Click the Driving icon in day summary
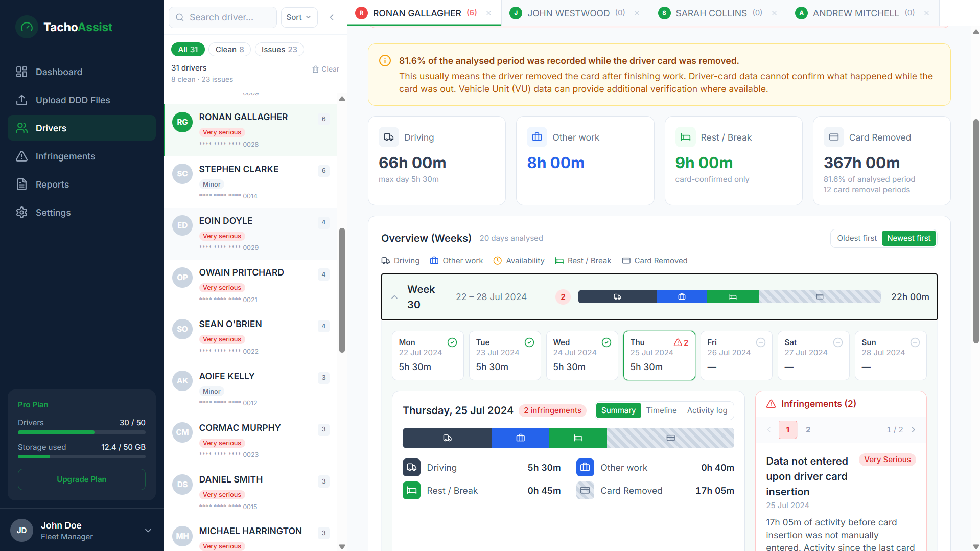Screen dimensions: 980x551 [411, 468]
